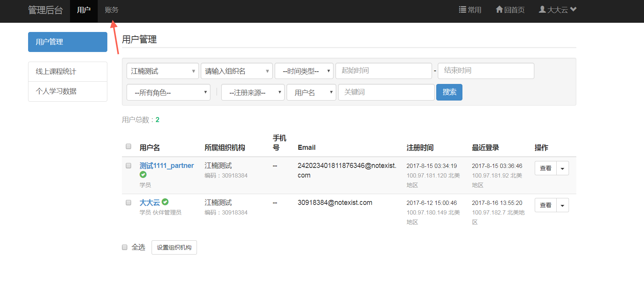The image size is (644, 290).
Task: Go to 回首页 home icon link
Action: 510,10
